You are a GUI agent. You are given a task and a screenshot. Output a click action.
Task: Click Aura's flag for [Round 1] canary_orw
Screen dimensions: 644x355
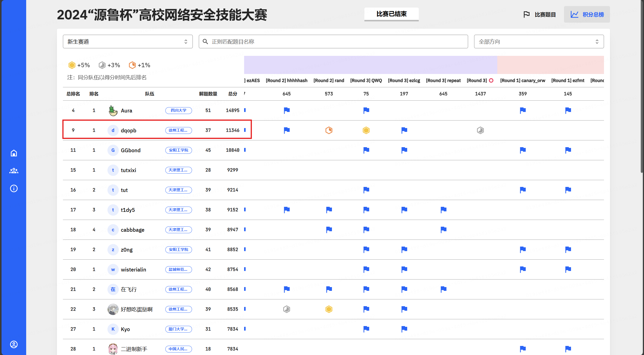pyautogui.click(x=522, y=110)
